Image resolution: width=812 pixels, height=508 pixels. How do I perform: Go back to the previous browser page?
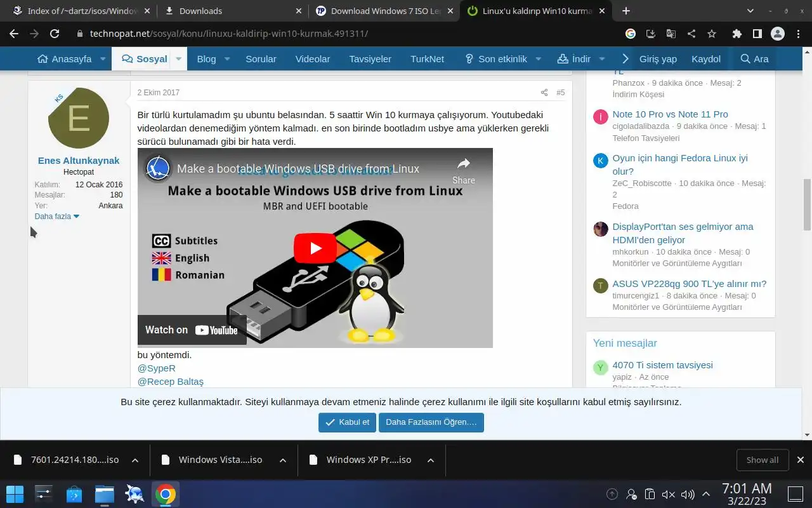tap(14, 34)
